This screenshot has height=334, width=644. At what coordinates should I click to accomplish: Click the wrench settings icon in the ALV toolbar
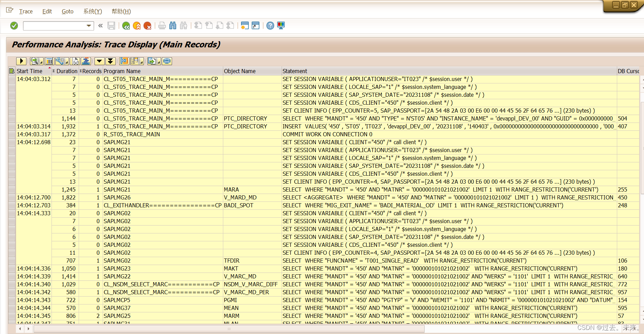coord(60,61)
